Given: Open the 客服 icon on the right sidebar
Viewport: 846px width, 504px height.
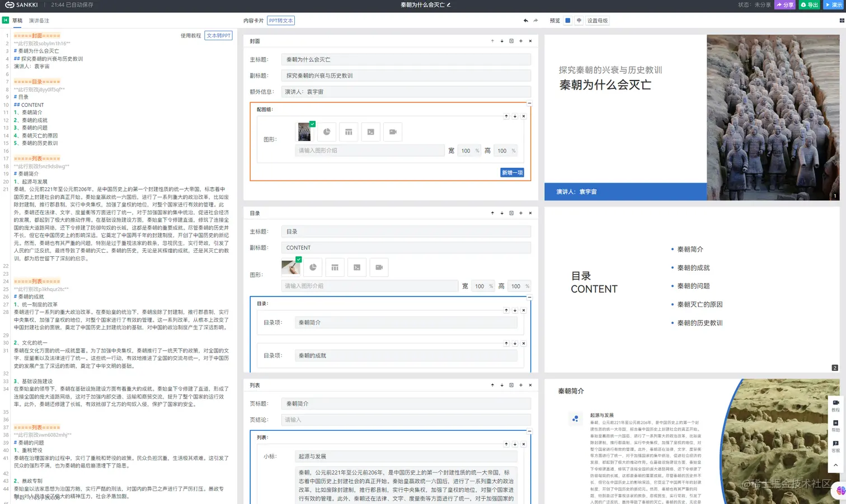Looking at the screenshot, I should (835, 446).
